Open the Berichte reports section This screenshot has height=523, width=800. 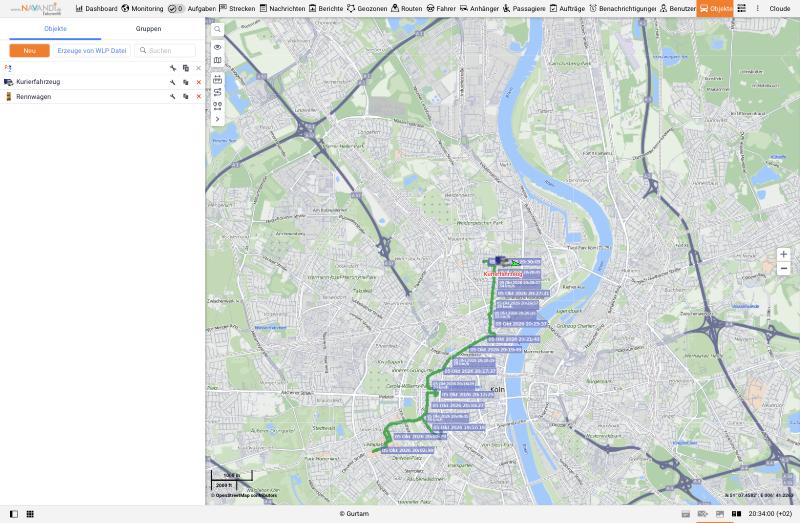click(326, 9)
